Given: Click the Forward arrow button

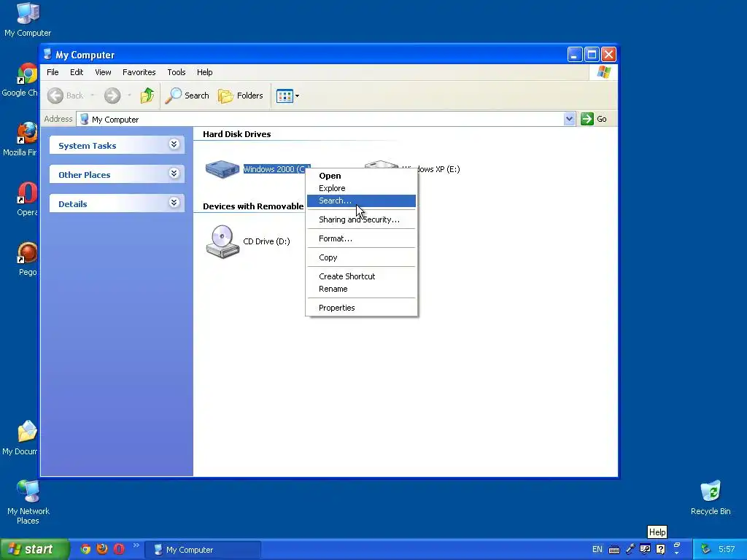Looking at the screenshot, I should [x=112, y=96].
